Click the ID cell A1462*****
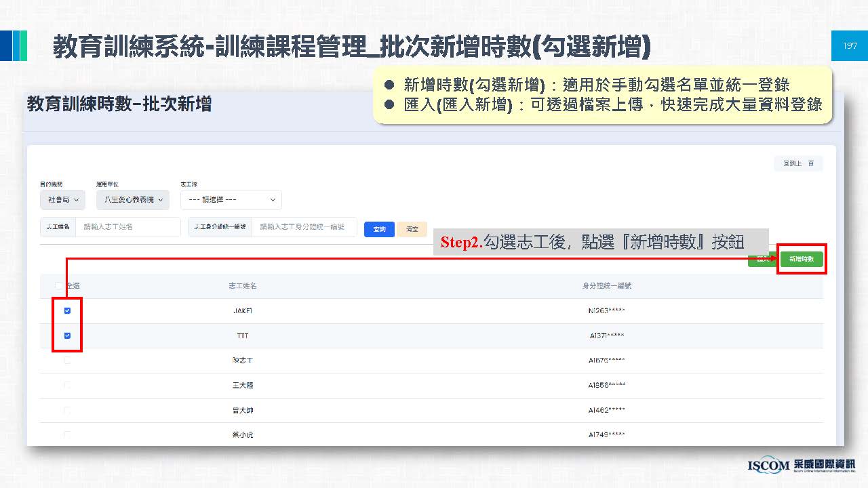 click(606, 410)
